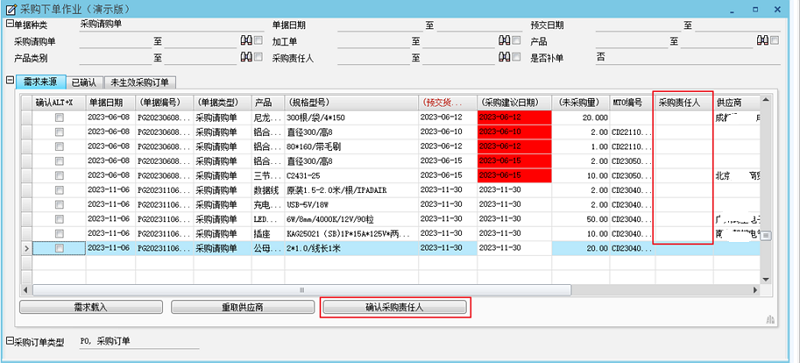
Task: Switch to the 需求来源 tab
Action: [41, 82]
